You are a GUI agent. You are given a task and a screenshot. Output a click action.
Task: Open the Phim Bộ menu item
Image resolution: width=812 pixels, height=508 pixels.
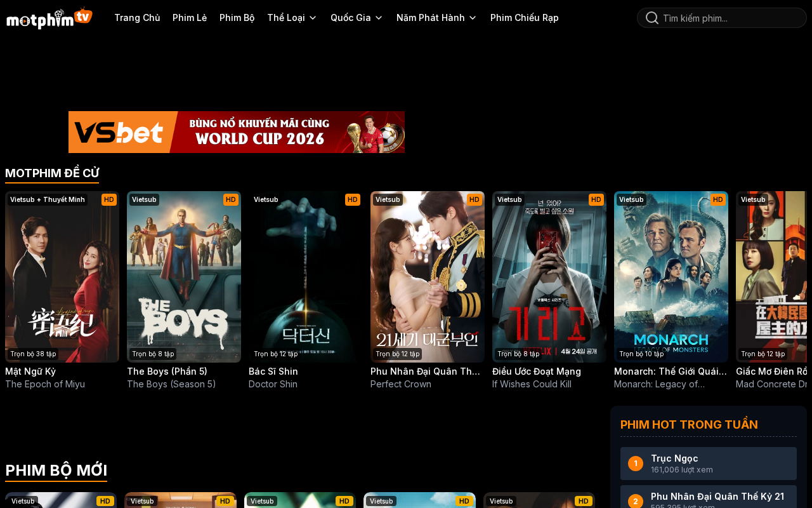tap(237, 18)
